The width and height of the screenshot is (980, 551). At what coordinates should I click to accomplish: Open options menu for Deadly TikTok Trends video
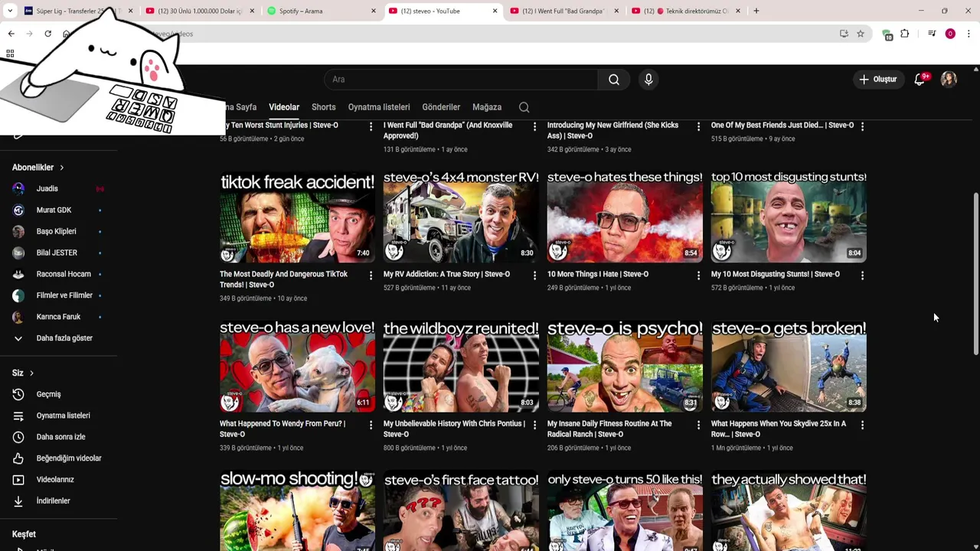coord(371,275)
